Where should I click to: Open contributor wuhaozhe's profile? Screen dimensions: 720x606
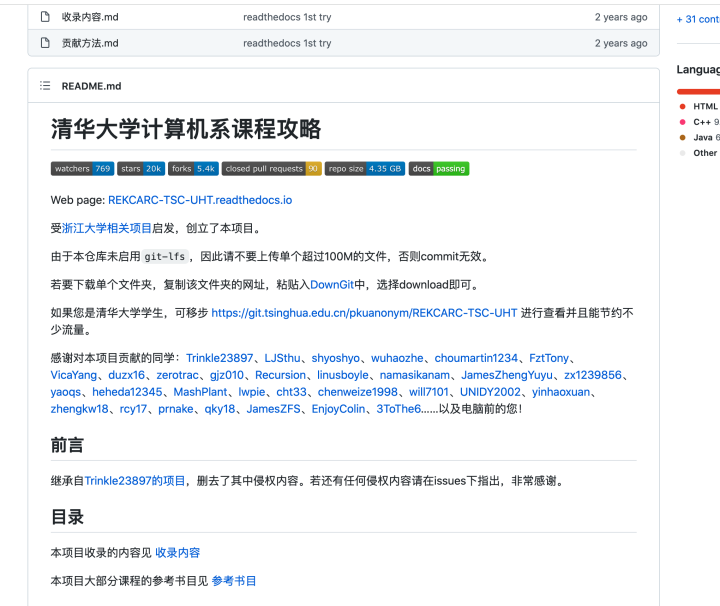click(x=397, y=358)
